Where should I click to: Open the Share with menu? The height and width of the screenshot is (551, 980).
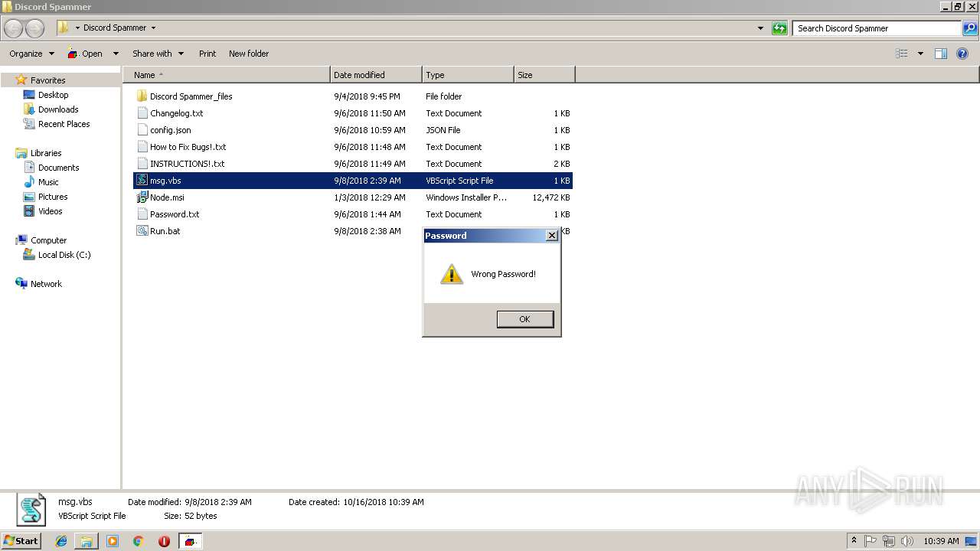158,54
